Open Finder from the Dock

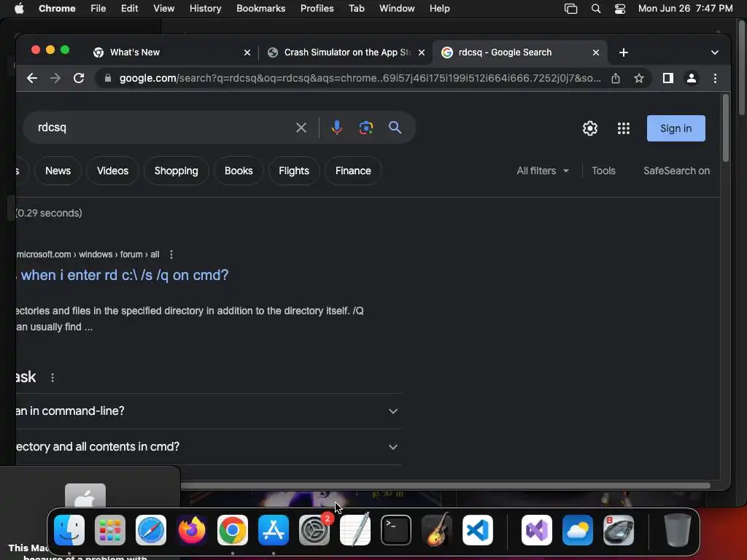[69, 530]
